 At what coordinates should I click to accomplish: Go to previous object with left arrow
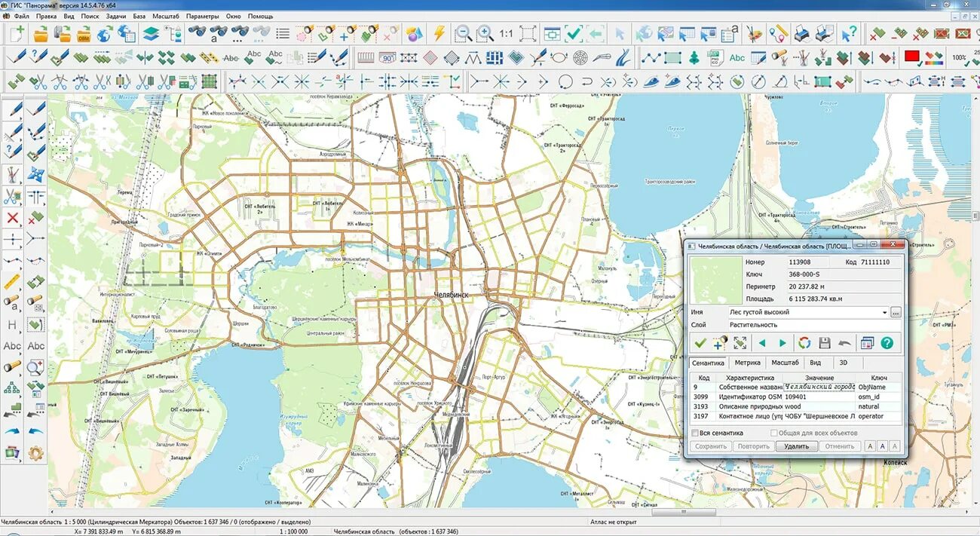click(762, 343)
